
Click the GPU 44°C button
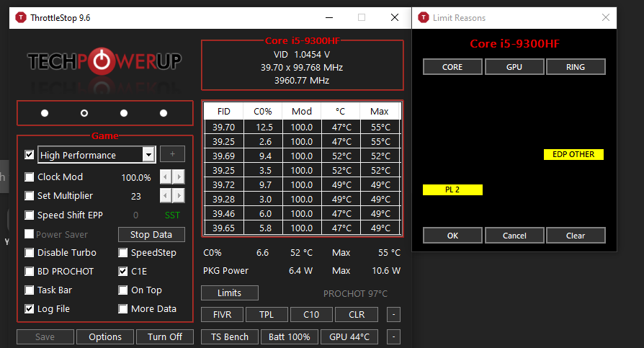349,337
